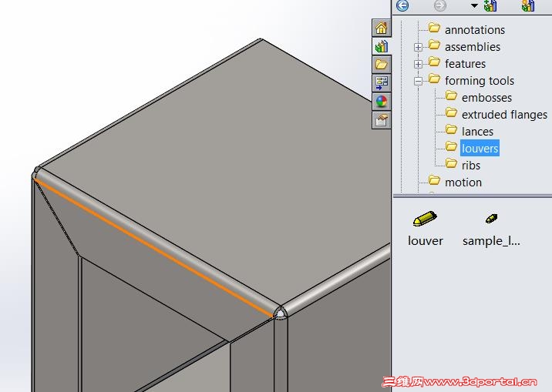Select the orange highlighted edge on model
552x392 pixels.
click(x=153, y=247)
